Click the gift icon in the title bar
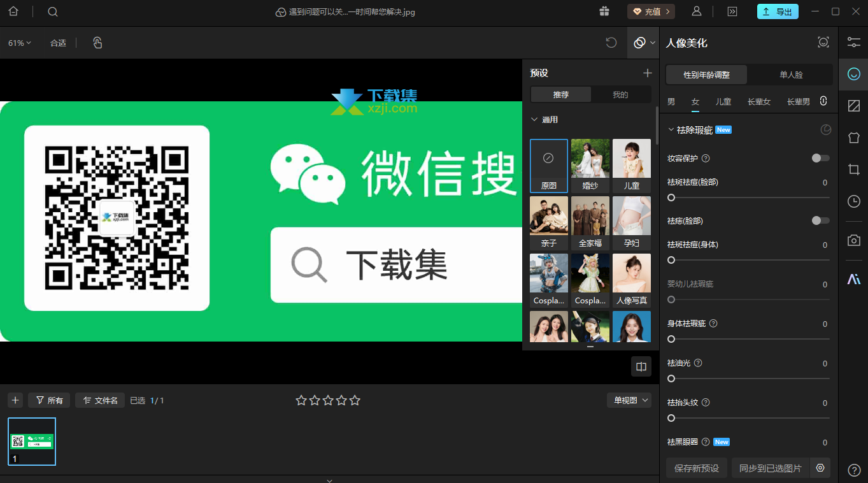 click(x=604, y=11)
